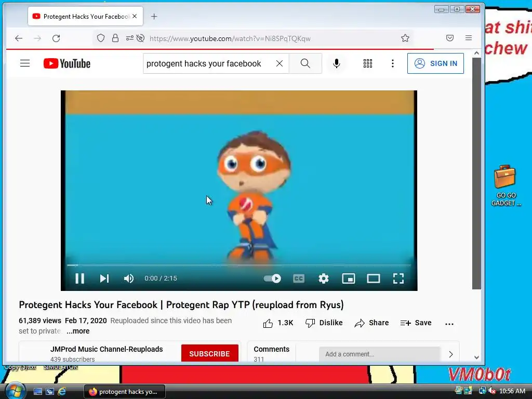Share the video
Viewport: 532px width, 399px height.
pos(371,323)
